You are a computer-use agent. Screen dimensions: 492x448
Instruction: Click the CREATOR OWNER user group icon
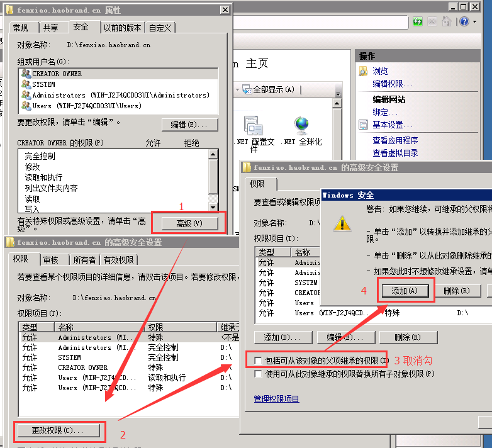pos(26,74)
